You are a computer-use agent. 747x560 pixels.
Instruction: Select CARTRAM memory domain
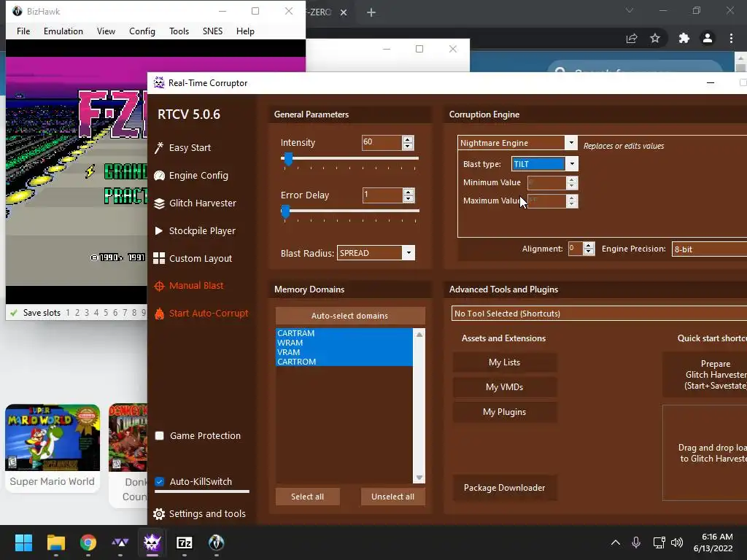[x=344, y=333]
